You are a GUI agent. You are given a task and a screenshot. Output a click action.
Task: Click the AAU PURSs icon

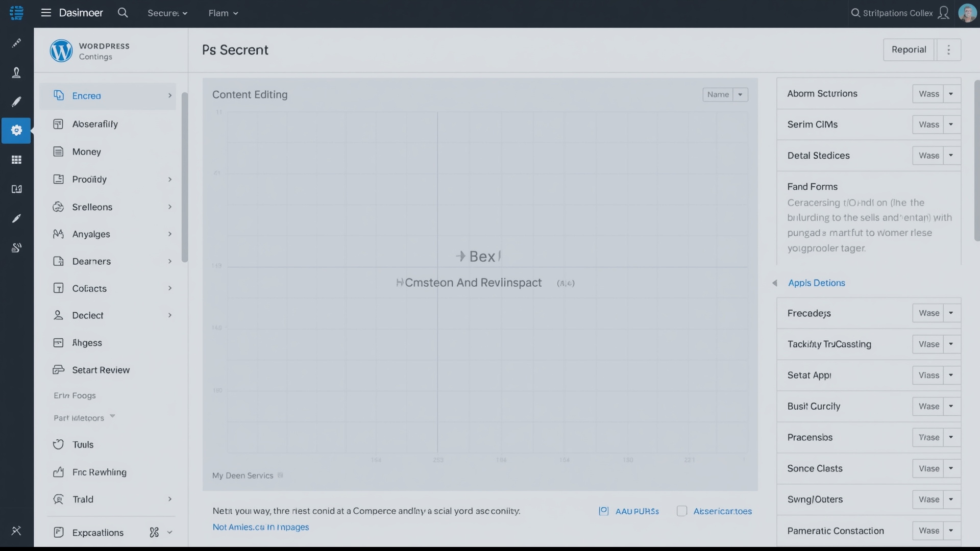603,511
